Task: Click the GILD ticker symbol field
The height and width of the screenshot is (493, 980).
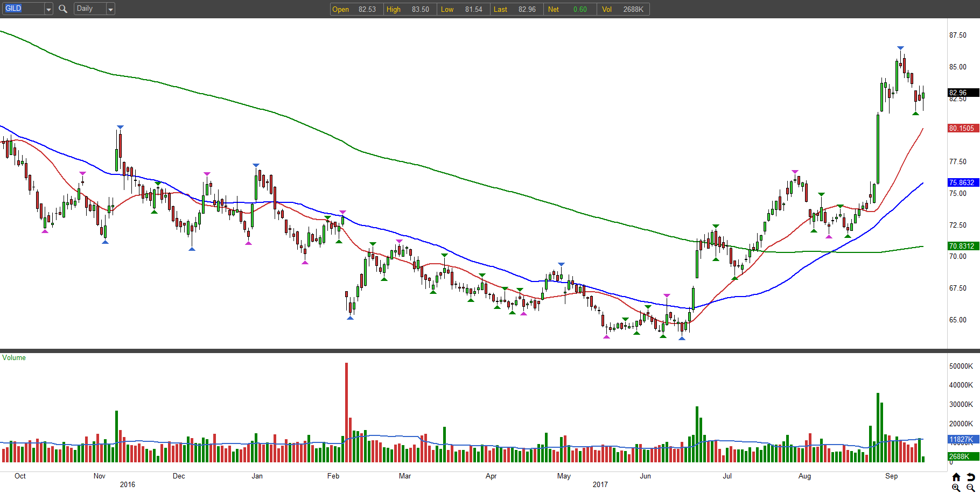Action: tap(24, 9)
